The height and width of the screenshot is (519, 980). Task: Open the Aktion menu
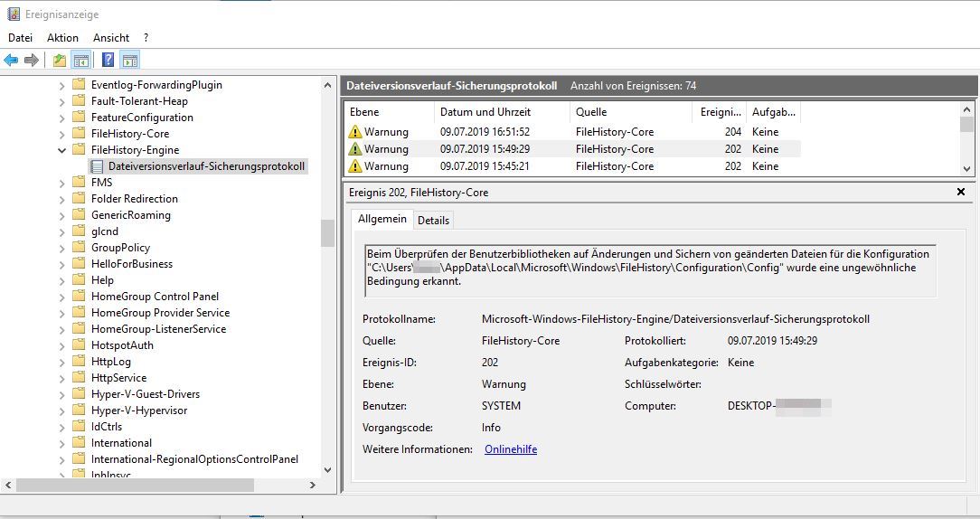click(x=62, y=38)
